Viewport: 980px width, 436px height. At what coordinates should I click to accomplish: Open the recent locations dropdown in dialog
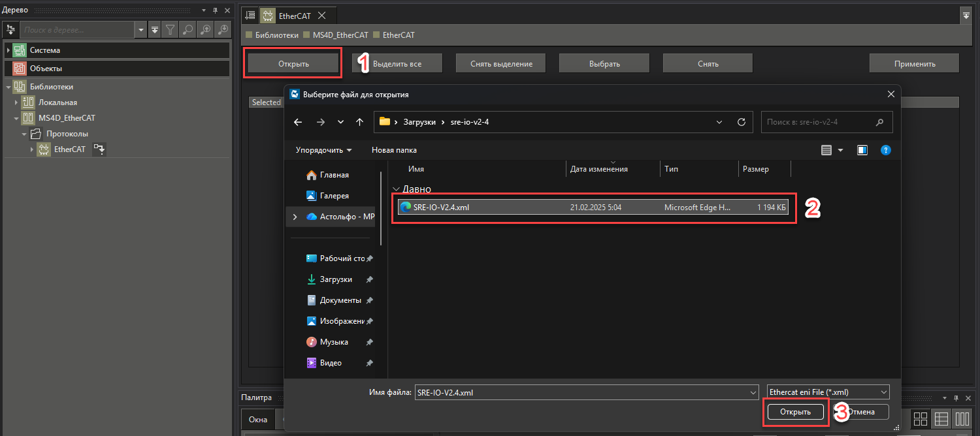click(x=340, y=122)
